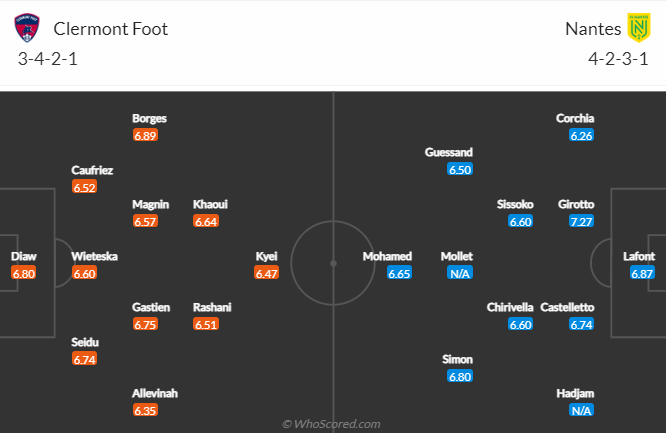Click the Nantes club crest
This screenshot has width=666, height=433.
tap(639, 28)
